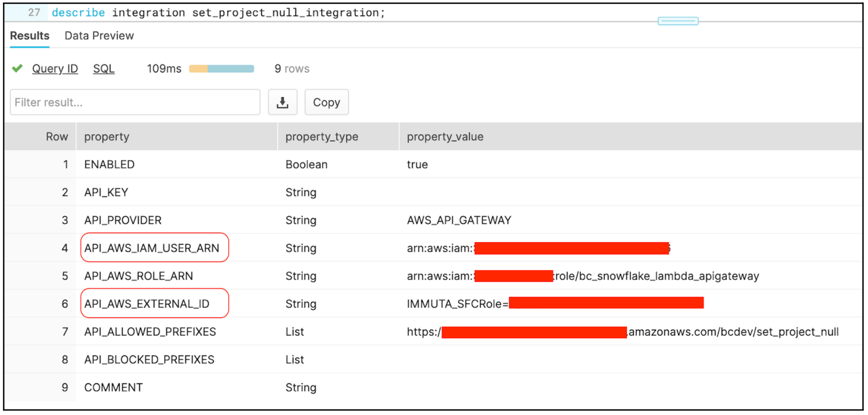Click the property_type column header
The height and width of the screenshot is (415, 868).
tap(322, 137)
